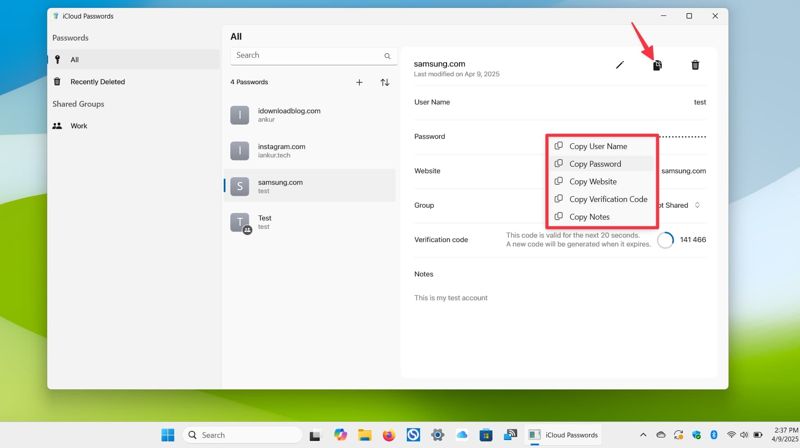Screen dimensions: 800x448
Task: Choose Copy Website from the menu
Action: [x=602, y=182]
